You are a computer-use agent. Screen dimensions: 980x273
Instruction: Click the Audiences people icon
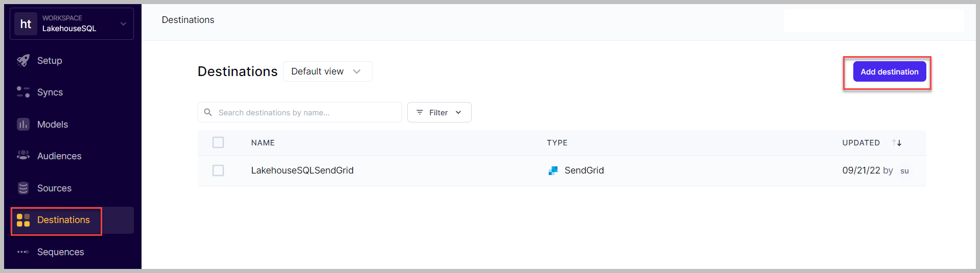tap(23, 156)
